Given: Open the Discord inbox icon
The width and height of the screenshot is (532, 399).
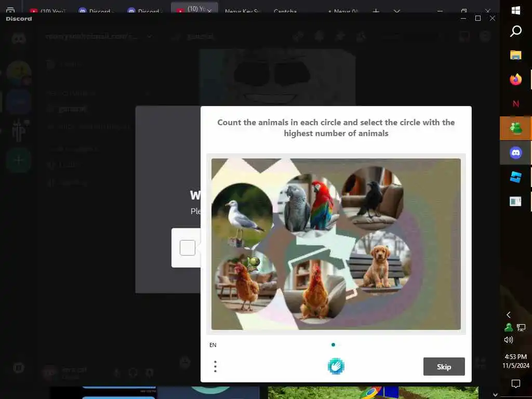Looking at the screenshot, I should pyautogui.click(x=464, y=36).
